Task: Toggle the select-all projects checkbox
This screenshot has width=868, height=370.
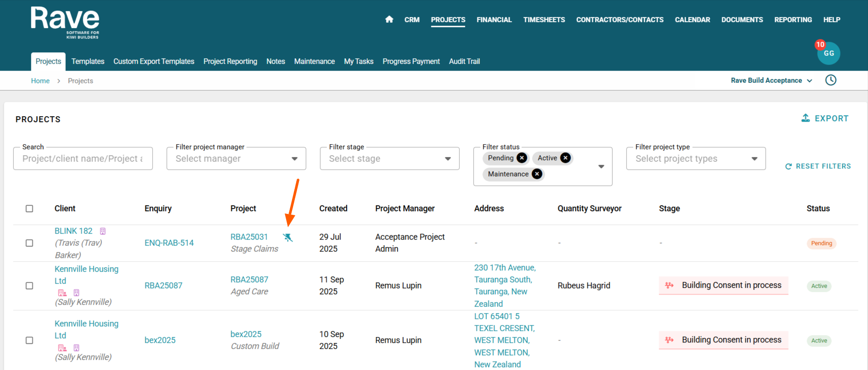Action: pyautogui.click(x=29, y=208)
